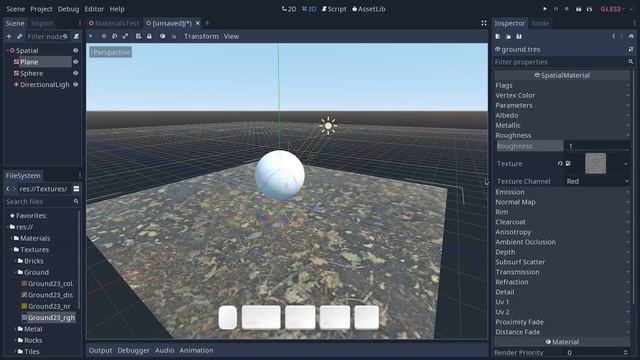
Task: Activate the Move mode tool
Action: point(104,36)
